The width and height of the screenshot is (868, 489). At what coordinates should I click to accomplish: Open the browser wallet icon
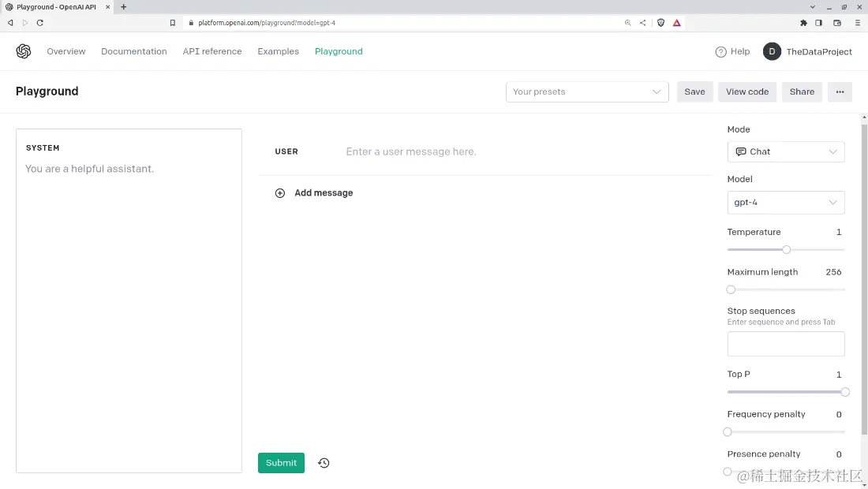click(x=837, y=23)
